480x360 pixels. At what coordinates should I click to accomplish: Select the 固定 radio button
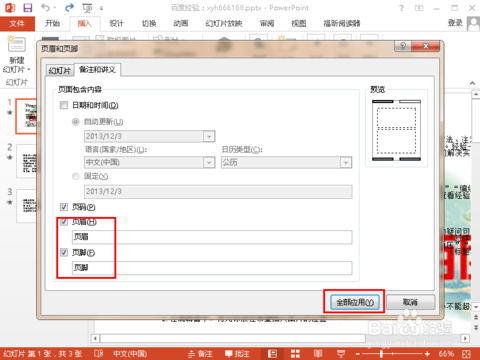coord(76,176)
